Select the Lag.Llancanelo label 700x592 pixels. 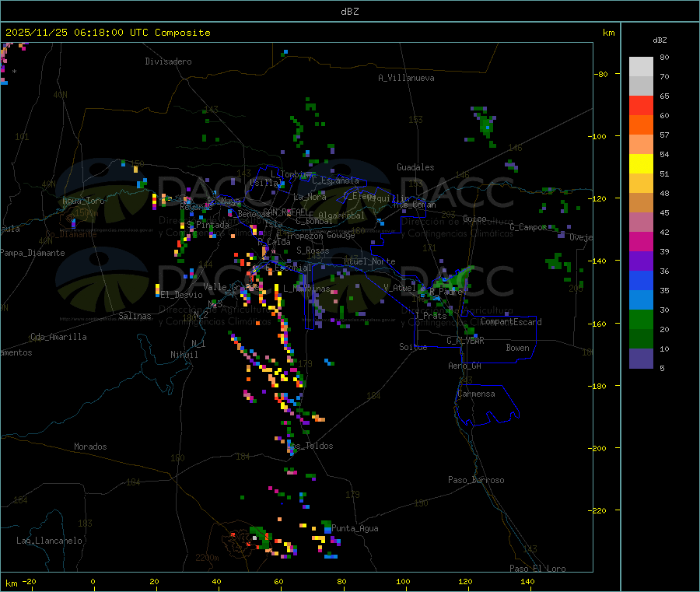(x=49, y=541)
